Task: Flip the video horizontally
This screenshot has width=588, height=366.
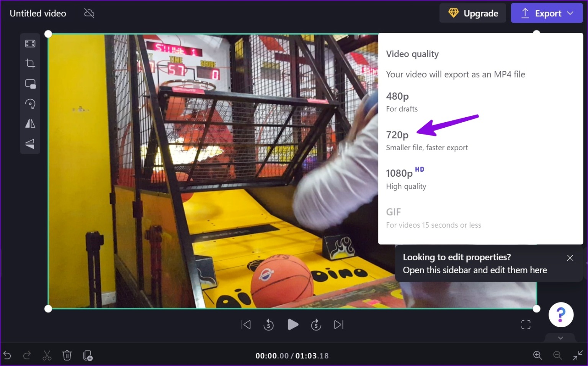Action: [30, 123]
